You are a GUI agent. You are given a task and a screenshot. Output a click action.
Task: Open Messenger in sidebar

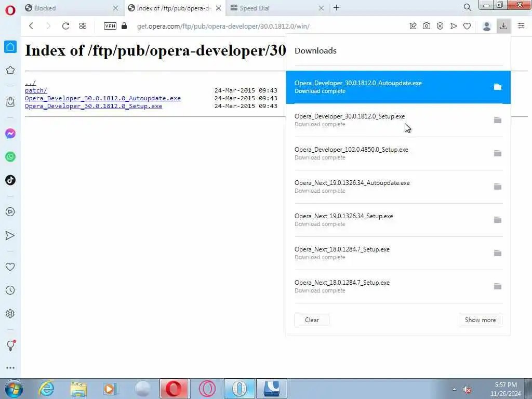point(10,134)
